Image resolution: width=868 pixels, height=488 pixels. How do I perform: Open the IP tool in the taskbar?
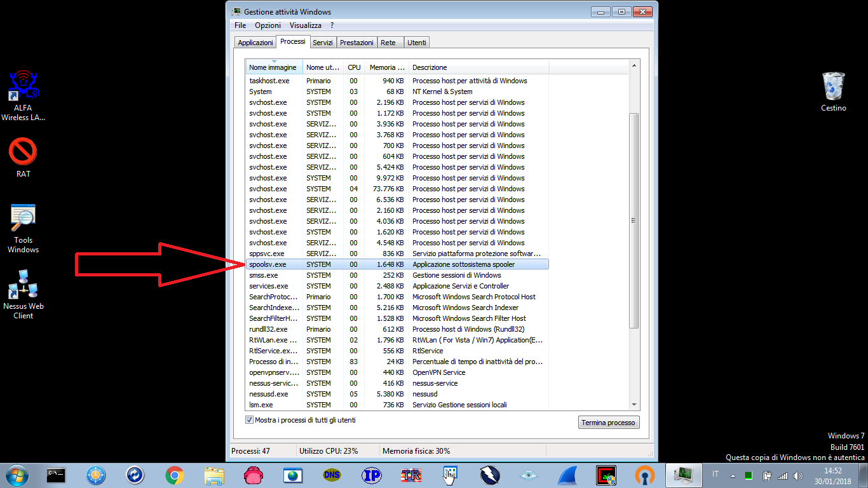tap(371, 475)
